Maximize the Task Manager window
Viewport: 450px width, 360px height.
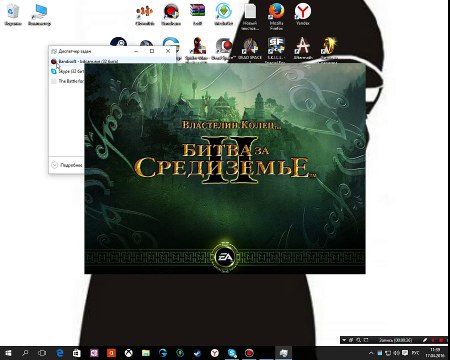[152, 51]
